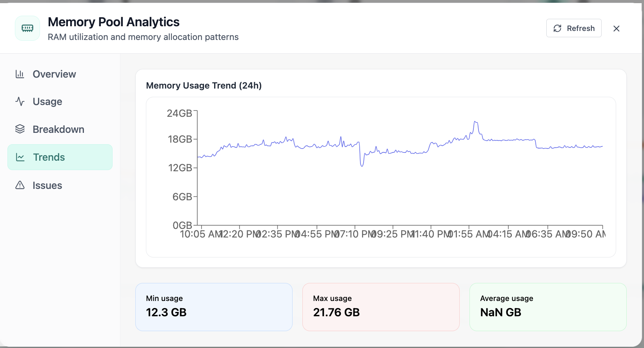Open the Overview tab
644x348 pixels.
tap(60, 74)
